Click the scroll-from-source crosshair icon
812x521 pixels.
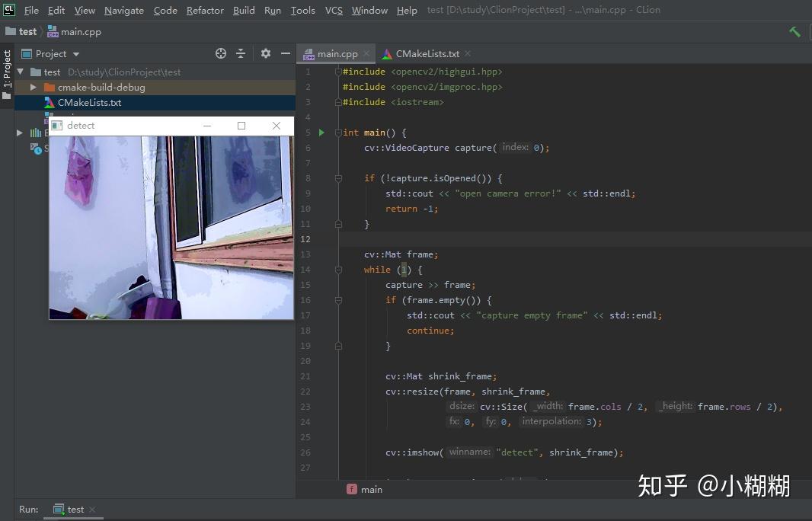point(220,53)
